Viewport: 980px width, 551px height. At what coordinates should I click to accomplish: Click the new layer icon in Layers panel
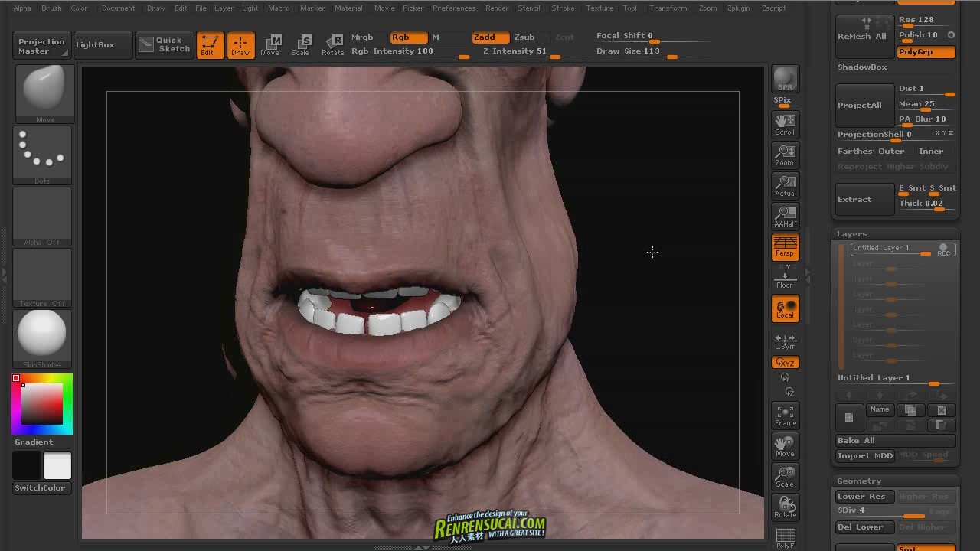tap(849, 417)
